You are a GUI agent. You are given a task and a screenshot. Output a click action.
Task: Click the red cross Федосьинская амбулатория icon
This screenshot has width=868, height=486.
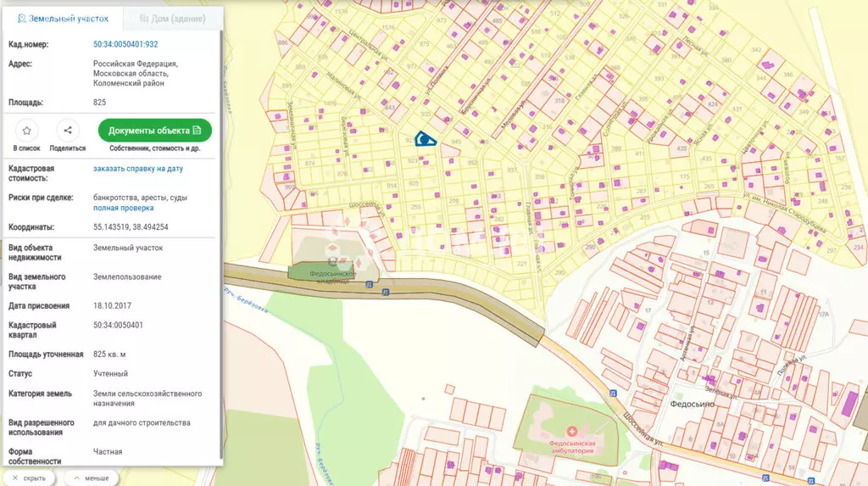click(x=572, y=431)
